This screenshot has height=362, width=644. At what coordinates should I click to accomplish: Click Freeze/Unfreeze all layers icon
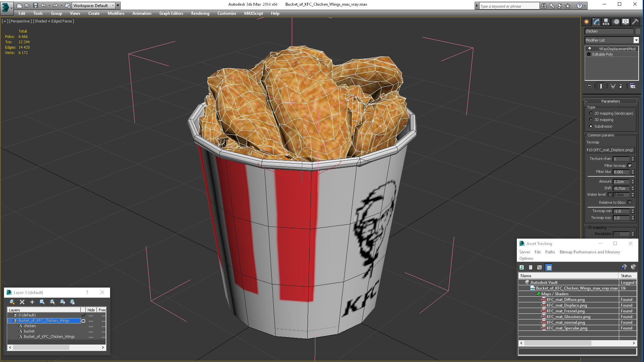[x=72, y=302]
